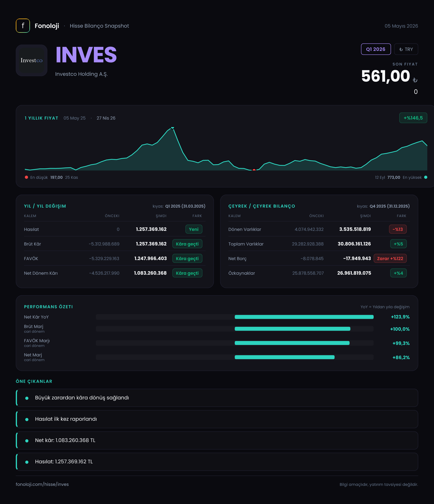Click the Investco company logo thumbnail
The image size is (434, 504).
click(32, 60)
